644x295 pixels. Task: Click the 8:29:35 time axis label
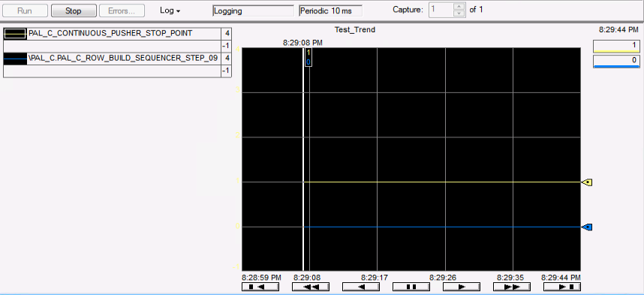click(x=510, y=277)
